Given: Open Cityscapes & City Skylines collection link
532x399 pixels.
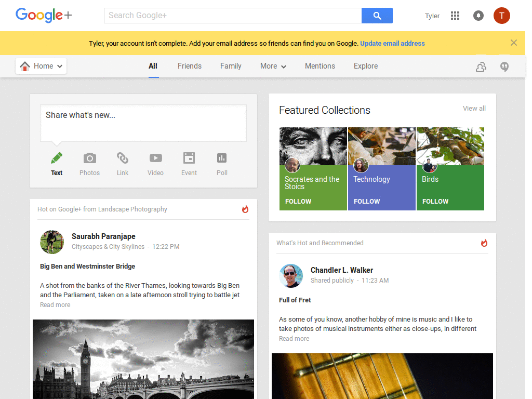Looking at the screenshot, I should [108, 247].
